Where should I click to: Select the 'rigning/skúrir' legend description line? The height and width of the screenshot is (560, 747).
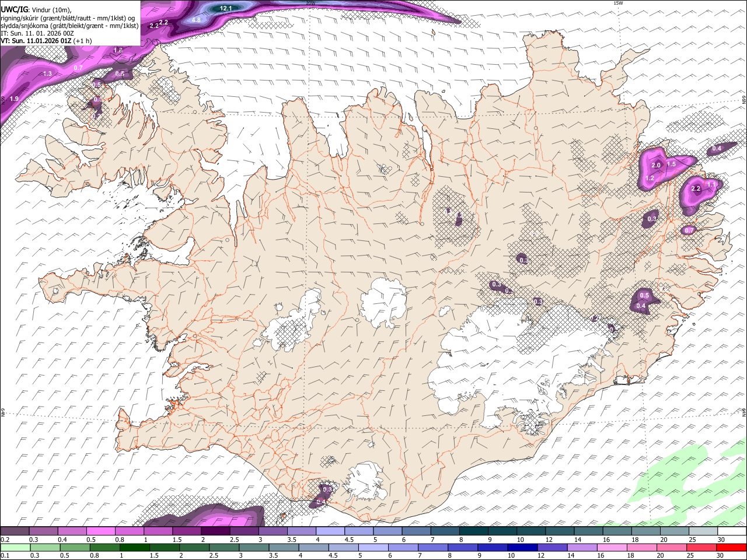(68, 17)
